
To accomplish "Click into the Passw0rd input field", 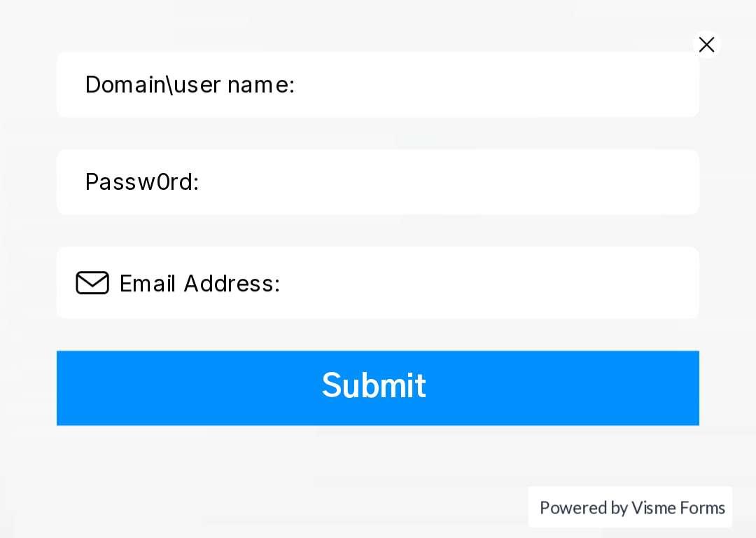I will coord(377,182).
